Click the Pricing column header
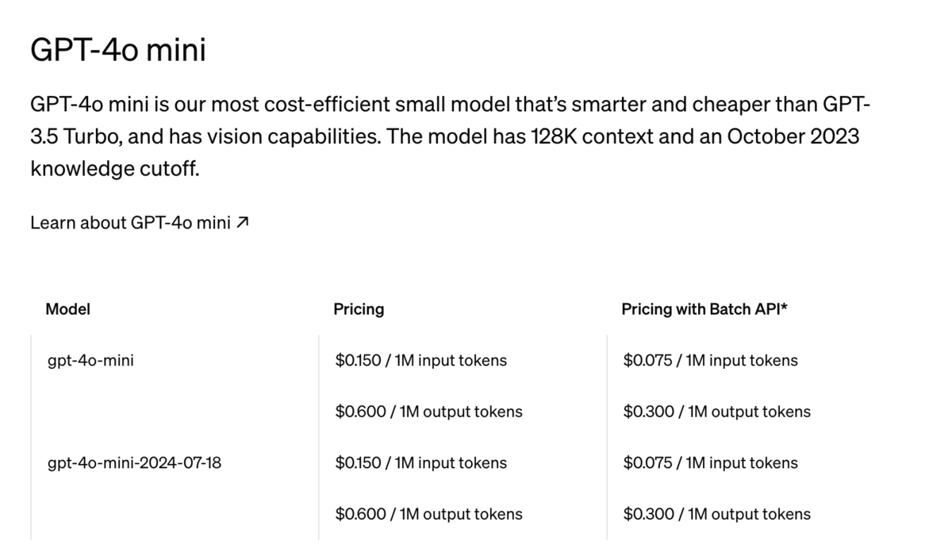The height and width of the screenshot is (560, 952). coord(359,309)
